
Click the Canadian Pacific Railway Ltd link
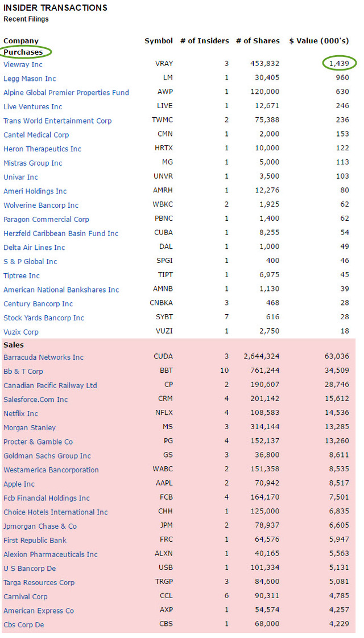click(x=50, y=386)
